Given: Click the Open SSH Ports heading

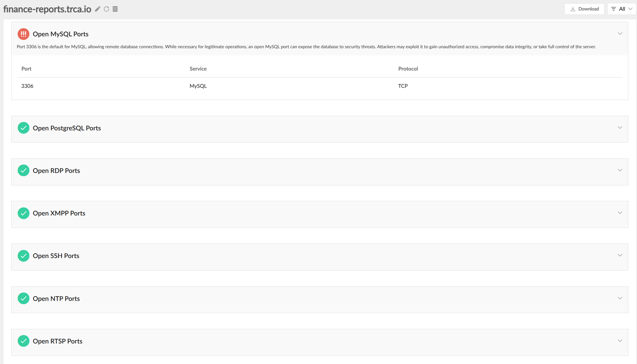Looking at the screenshot, I should click(x=56, y=256).
